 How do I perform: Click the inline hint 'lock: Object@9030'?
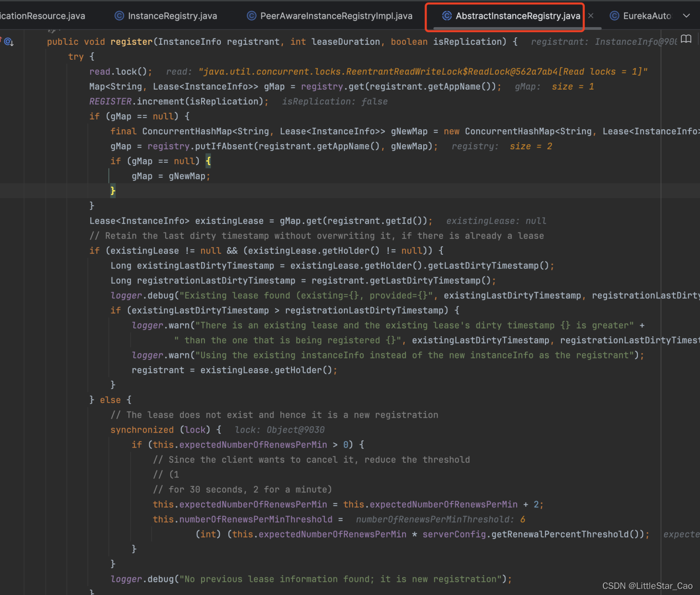point(280,430)
